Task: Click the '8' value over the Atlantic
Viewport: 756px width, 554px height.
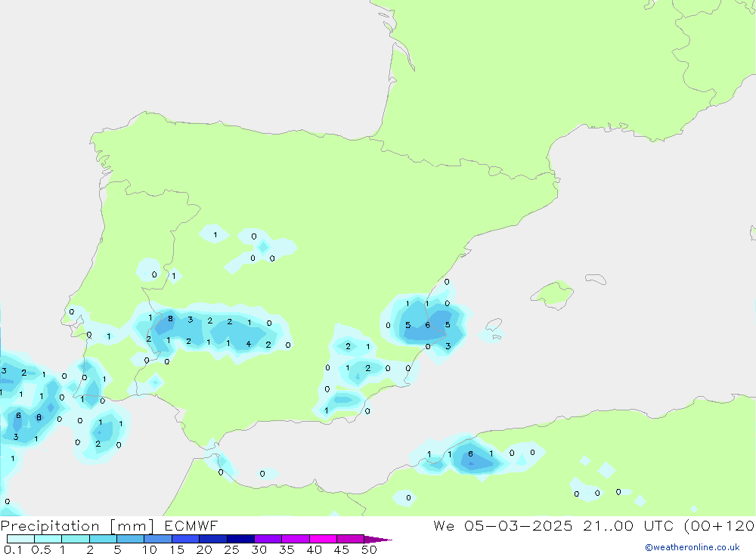Action: click(x=39, y=417)
